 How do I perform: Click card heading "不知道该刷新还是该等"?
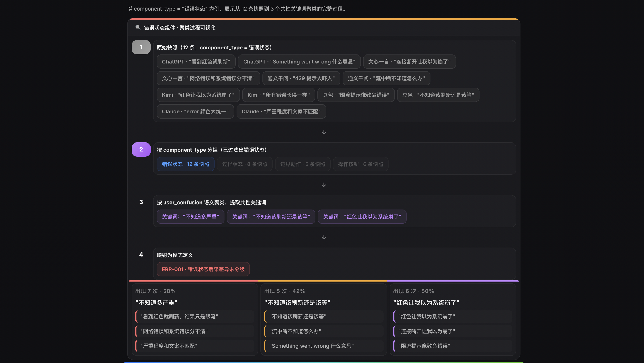pyautogui.click(x=297, y=302)
